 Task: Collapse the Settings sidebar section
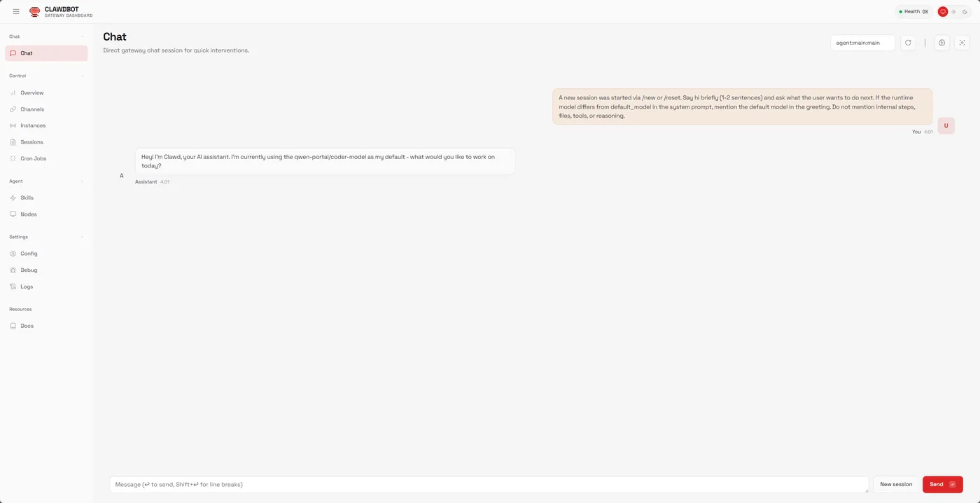tap(82, 237)
